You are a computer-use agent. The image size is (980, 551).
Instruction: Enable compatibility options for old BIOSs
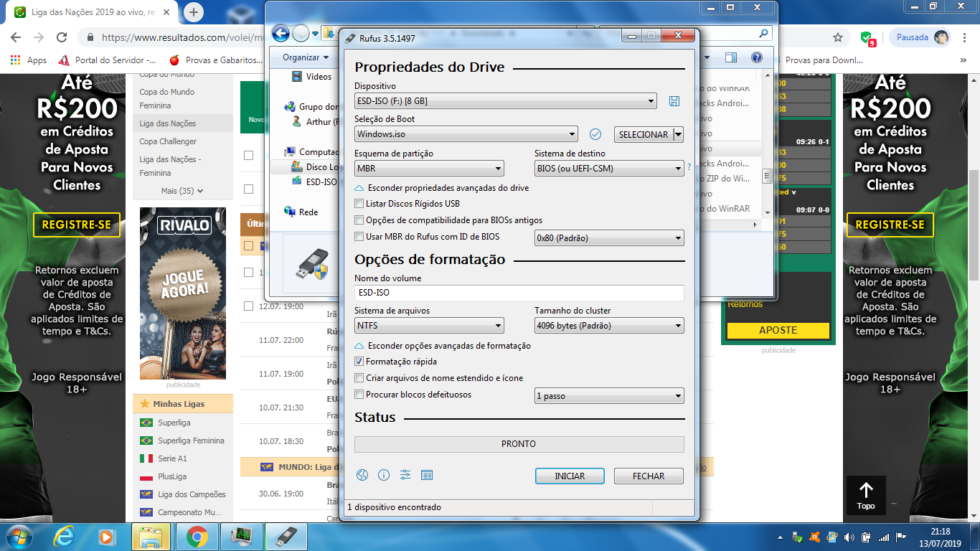pos(359,220)
